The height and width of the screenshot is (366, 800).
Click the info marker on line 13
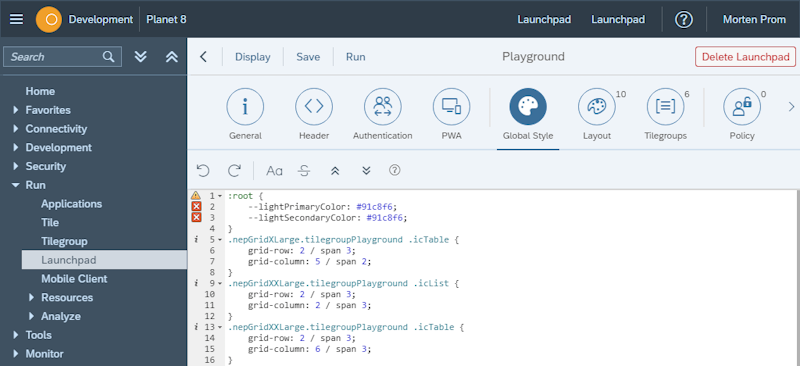(x=196, y=327)
